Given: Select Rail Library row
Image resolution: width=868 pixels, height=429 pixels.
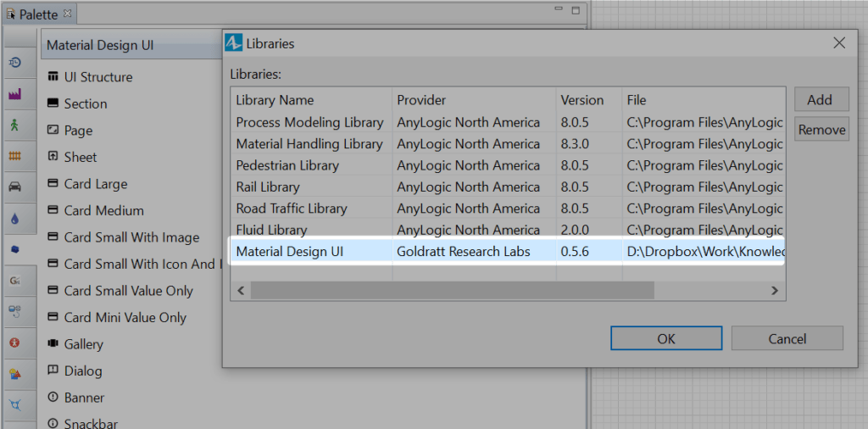Looking at the screenshot, I should (508, 187).
